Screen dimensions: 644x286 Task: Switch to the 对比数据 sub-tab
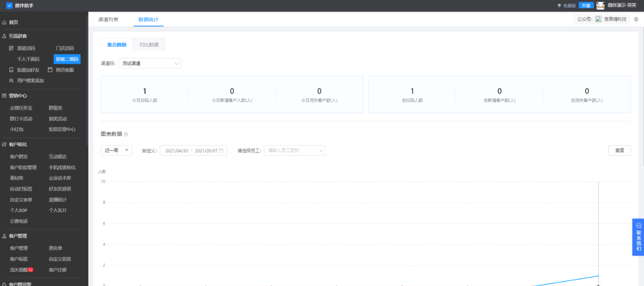[149, 45]
